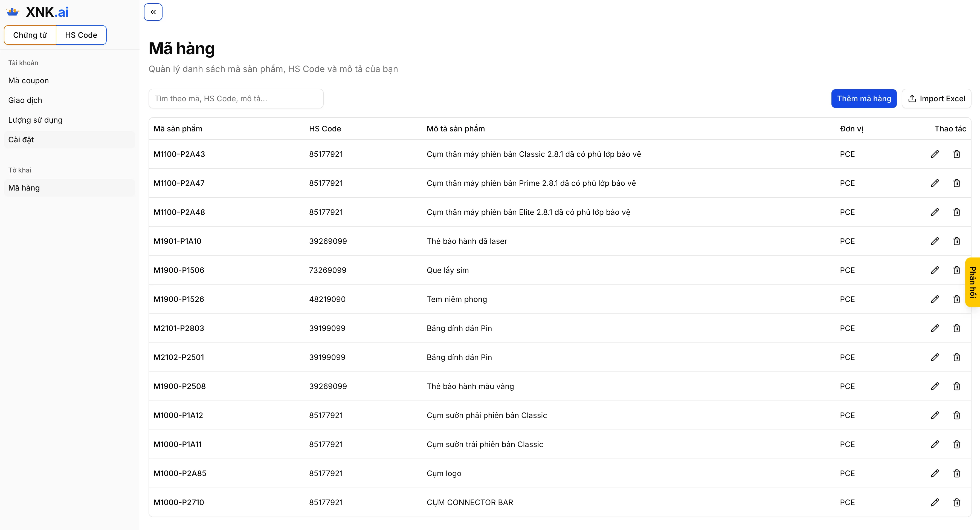This screenshot has height=530, width=980.
Task: Open Mã coupon in sidebar
Action: (x=28, y=81)
